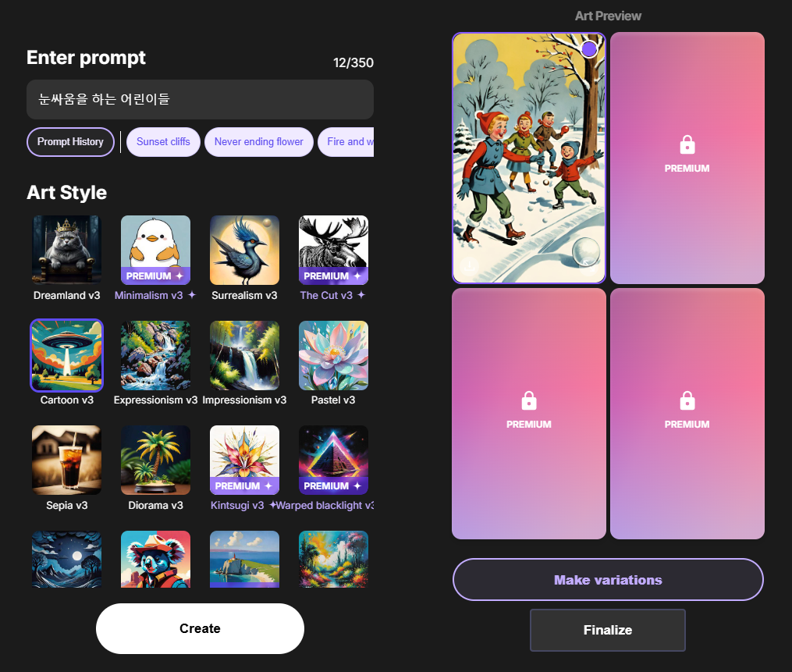792x672 pixels.
Task: Click the Premium badge on Minimalism v3
Action: click(155, 276)
